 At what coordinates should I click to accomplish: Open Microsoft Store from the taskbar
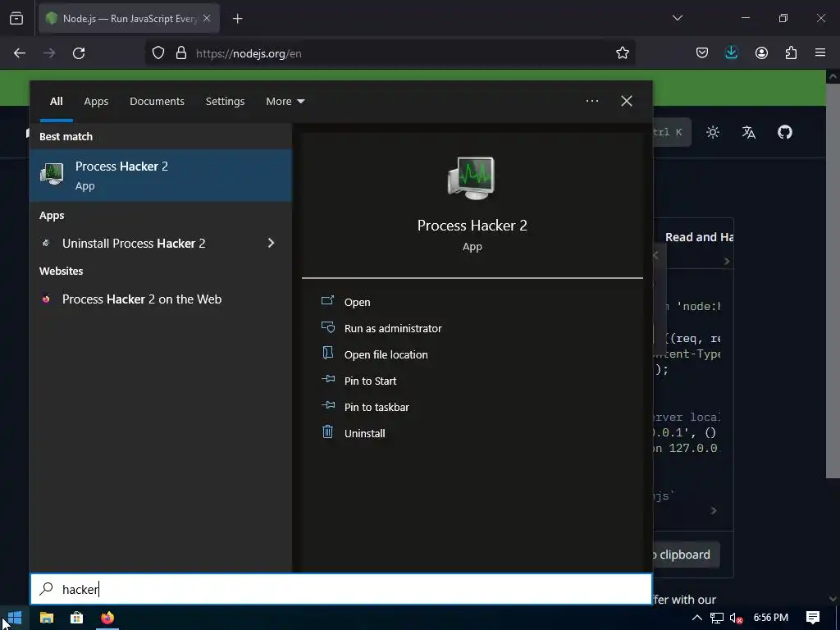click(x=76, y=618)
